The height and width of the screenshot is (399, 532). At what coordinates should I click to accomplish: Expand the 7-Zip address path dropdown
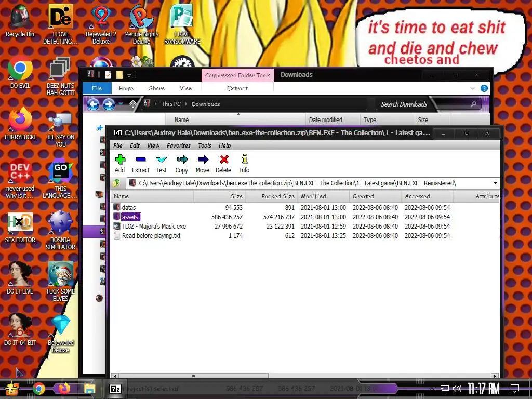pyautogui.click(x=495, y=183)
